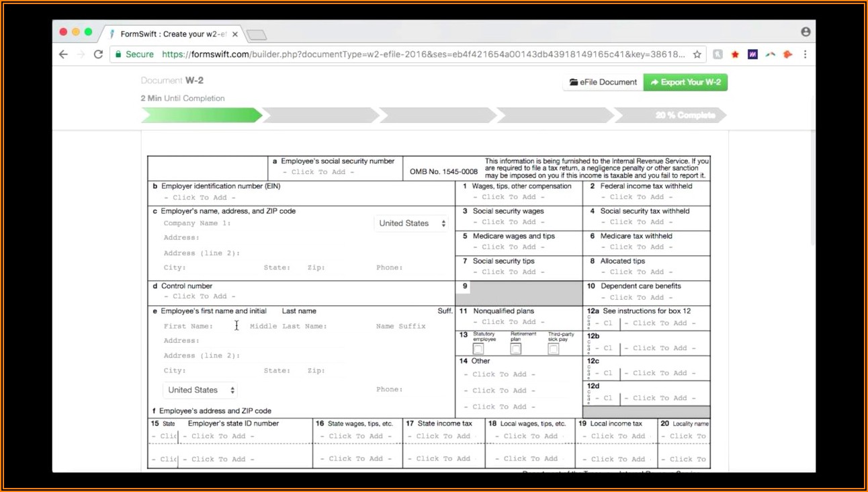Tick the Statutory employee checkbox

(478, 349)
